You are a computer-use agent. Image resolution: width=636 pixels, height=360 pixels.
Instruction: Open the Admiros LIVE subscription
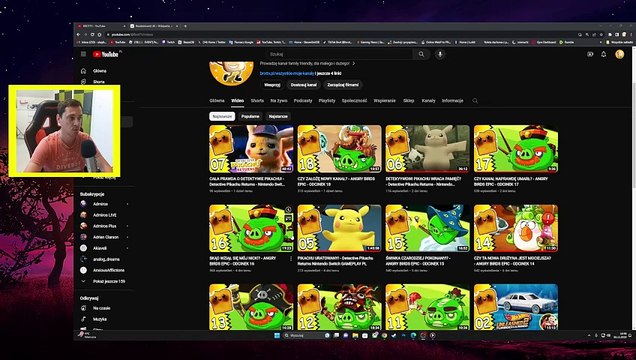click(105, 215)
